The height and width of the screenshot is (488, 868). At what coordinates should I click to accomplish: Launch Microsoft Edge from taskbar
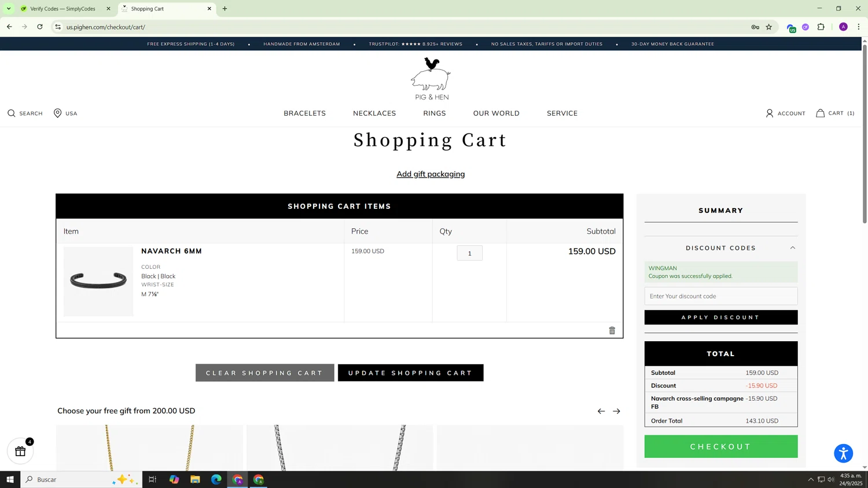pyautogui.click(x=216, y=479)
